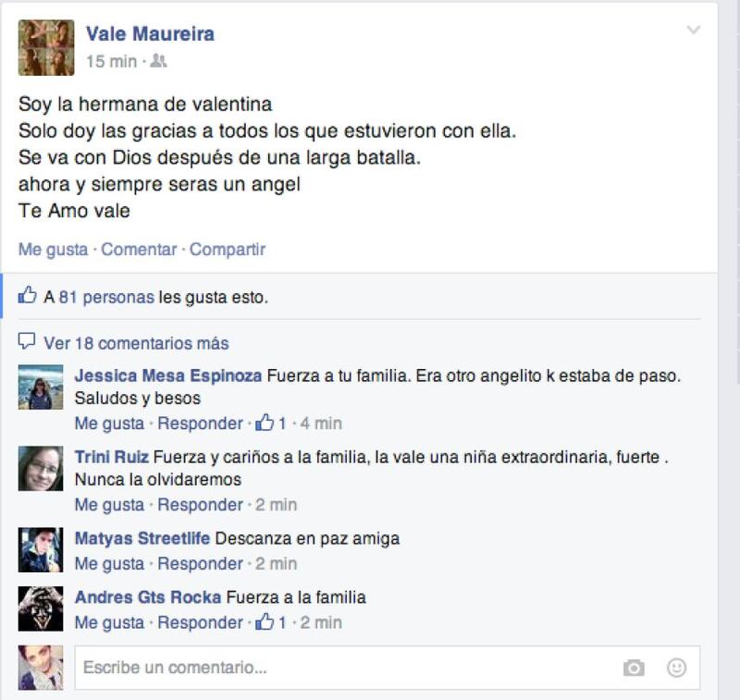Click the speech bubble comments icon
This screenshot has width=740, height=700.
(27, 340)
